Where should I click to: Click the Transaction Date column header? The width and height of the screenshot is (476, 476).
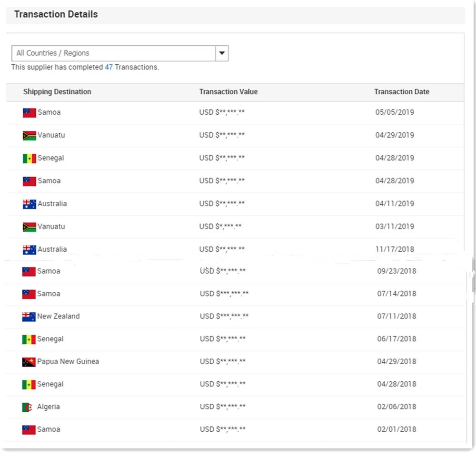point(402,92)
